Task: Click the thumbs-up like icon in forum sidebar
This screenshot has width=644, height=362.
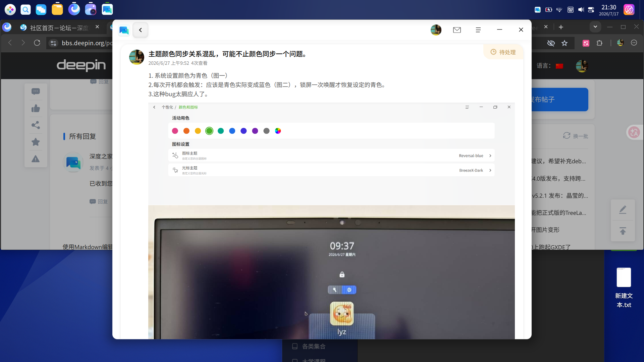Action: coord(36,108)
